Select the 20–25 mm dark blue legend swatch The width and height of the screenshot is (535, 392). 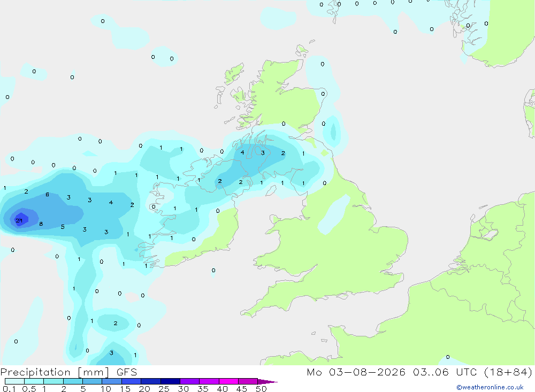[x=151, y=381]
